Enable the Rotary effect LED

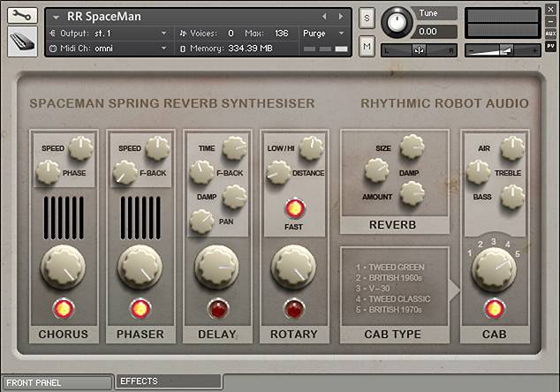coord(294,308)
